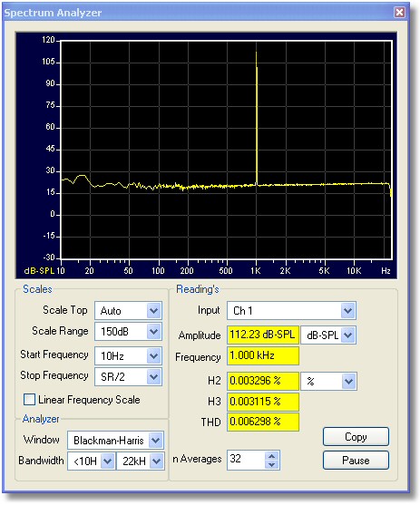Expand the upper bandwidth 22kH dropdown
This screenshot has width=420, height=505.
141,461
